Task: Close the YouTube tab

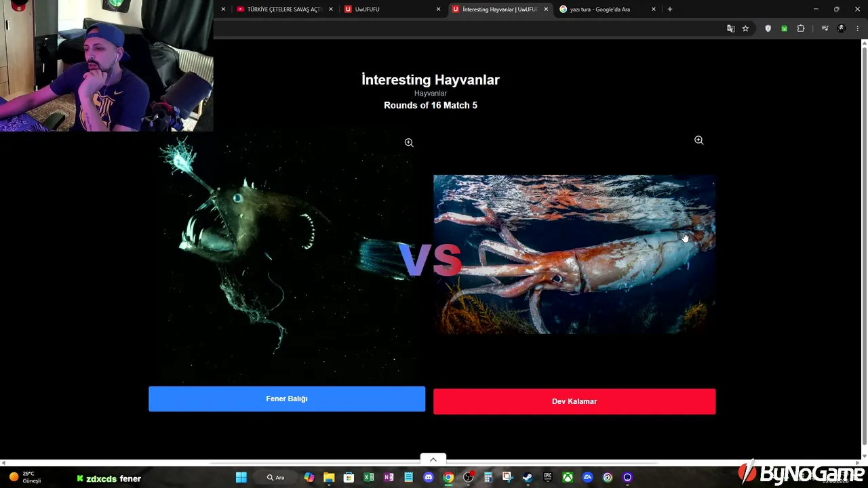Action: click(331, 9)
